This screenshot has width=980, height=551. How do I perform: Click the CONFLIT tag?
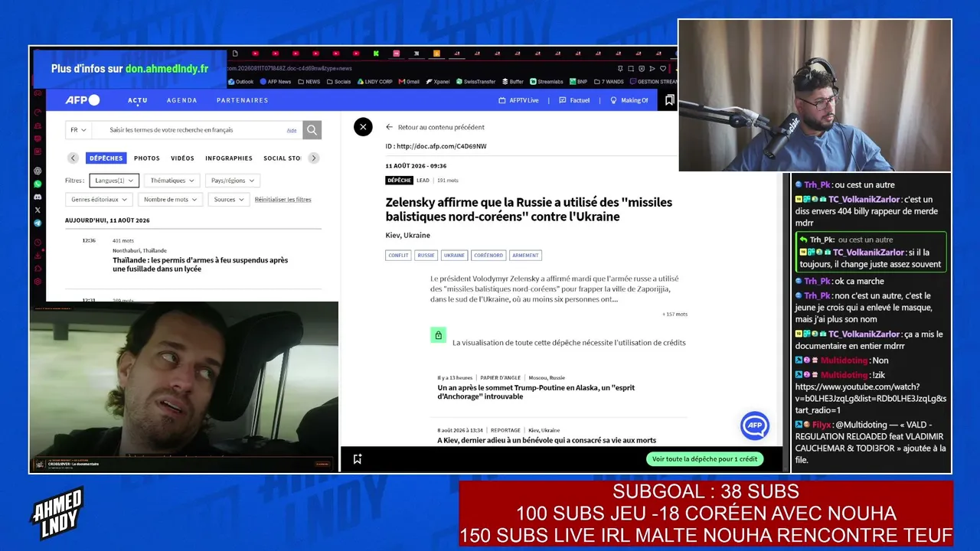pyautogui.click(x=398, y=256)
